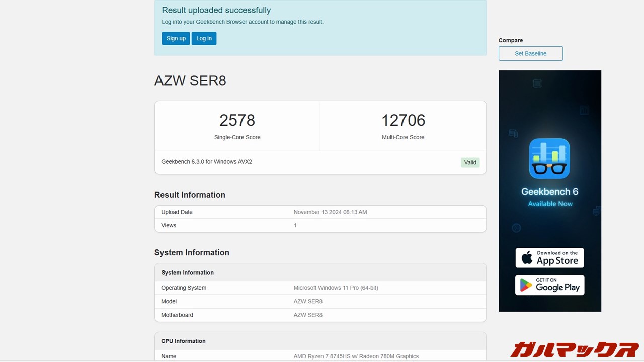Select the Single-Core Score of 2578
644x362 pixels.
[237, 120]
